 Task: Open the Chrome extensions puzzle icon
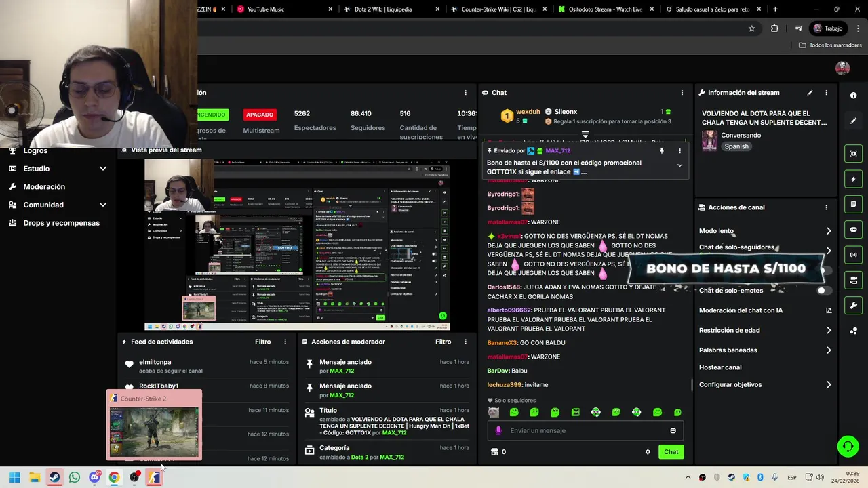(774, 28)
